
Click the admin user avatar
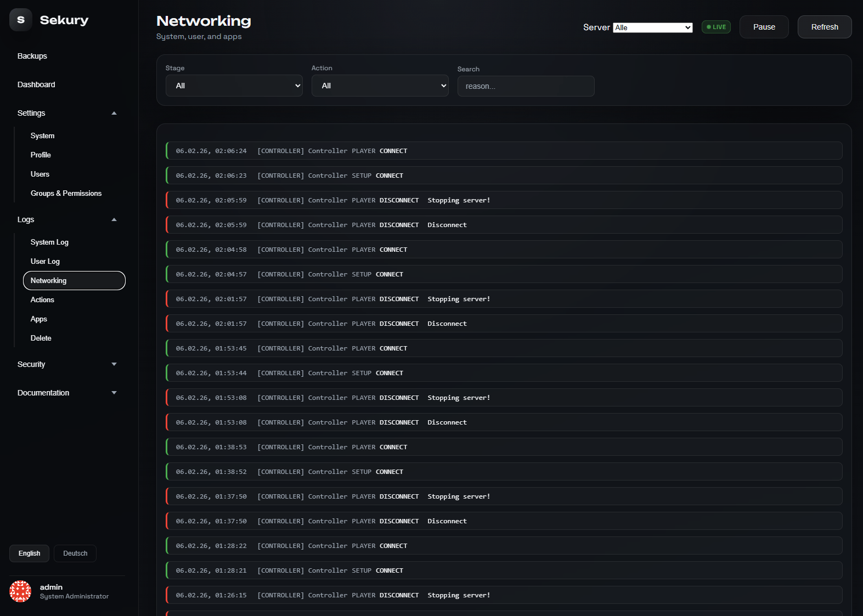pyautogui.click(x=20, y=591)
